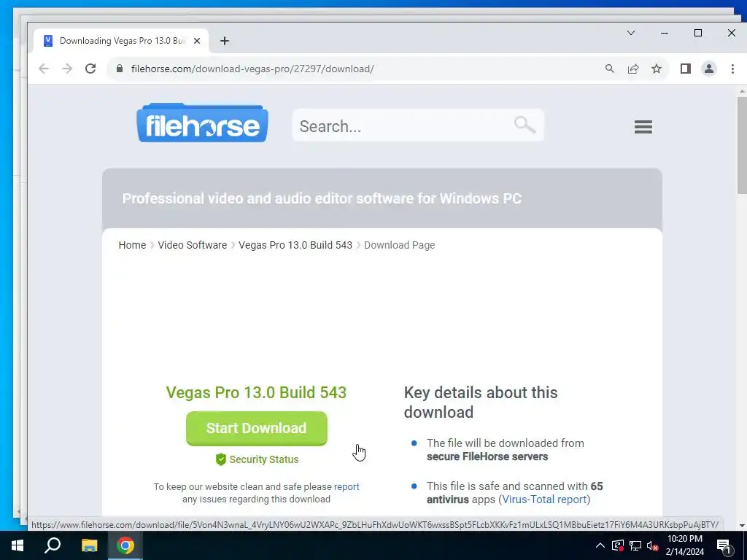
Task: Open Vegas Pro 13.0 Build 543 breadcrumb
Action: tap(295, 245)
